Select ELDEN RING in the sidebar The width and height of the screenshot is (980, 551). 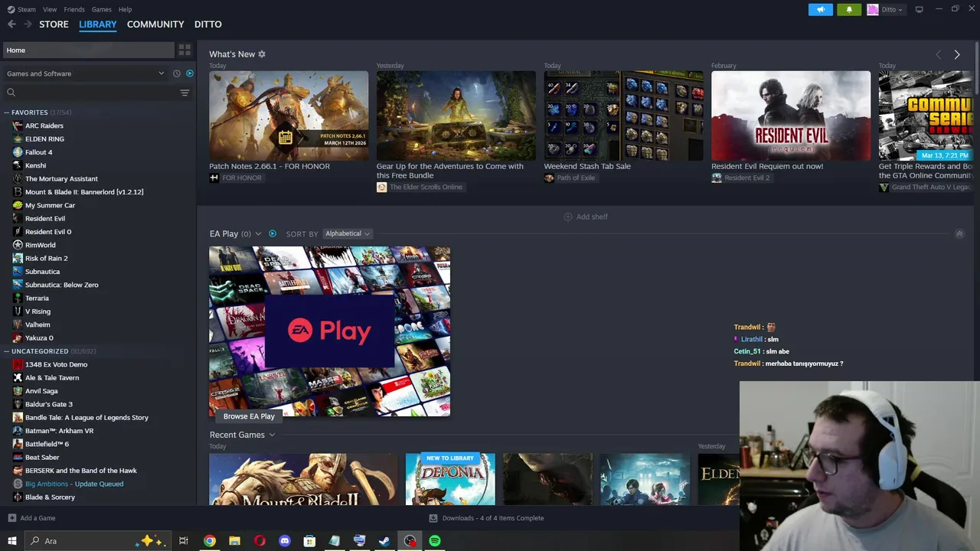tap(44, 139)
